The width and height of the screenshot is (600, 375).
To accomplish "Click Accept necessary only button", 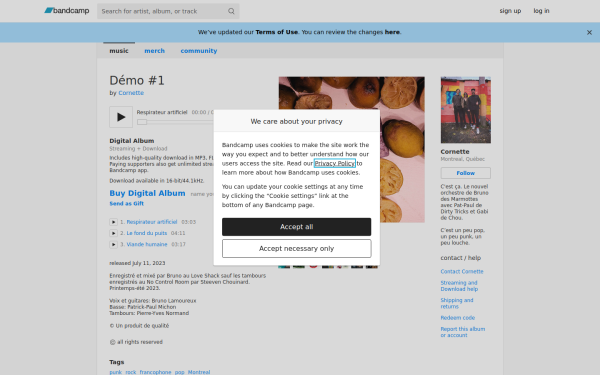I will point(297,248).
